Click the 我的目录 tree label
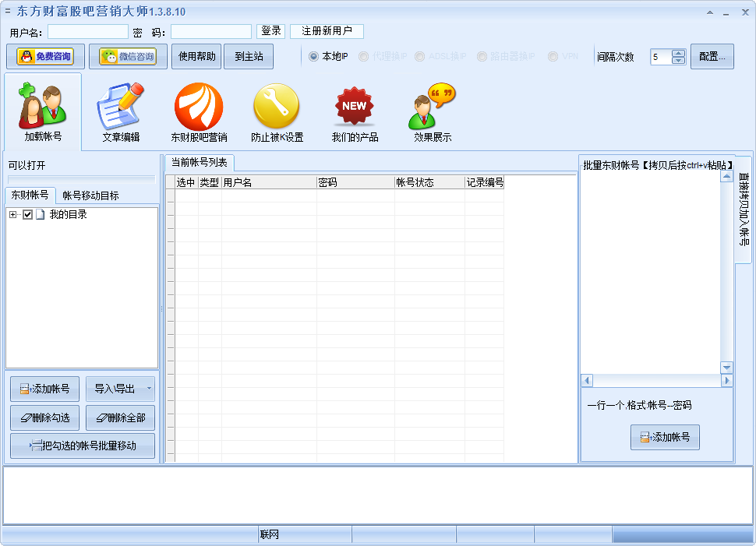The height and width of the screenshot is (546, 756). point(68,214)
